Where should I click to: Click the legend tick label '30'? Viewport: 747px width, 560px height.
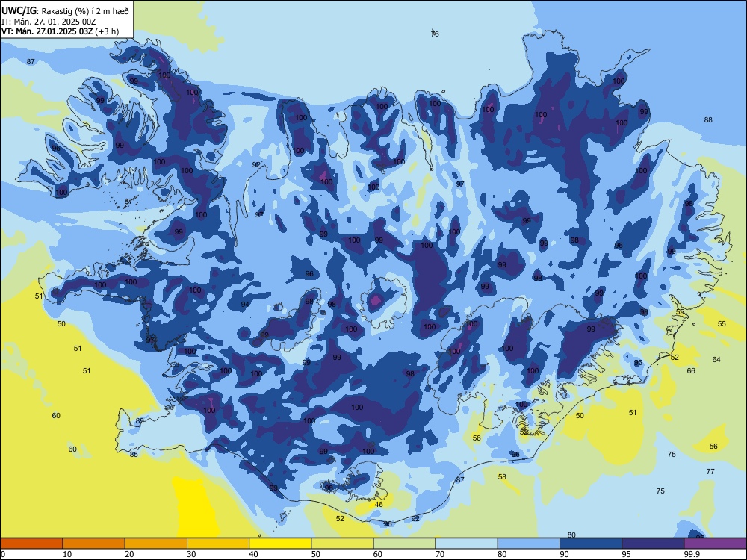(x=191, y=554)
